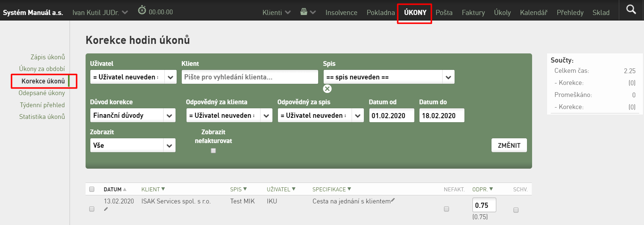Toggle the Zobrazit nefakturovat checkbox

[213, 150]
